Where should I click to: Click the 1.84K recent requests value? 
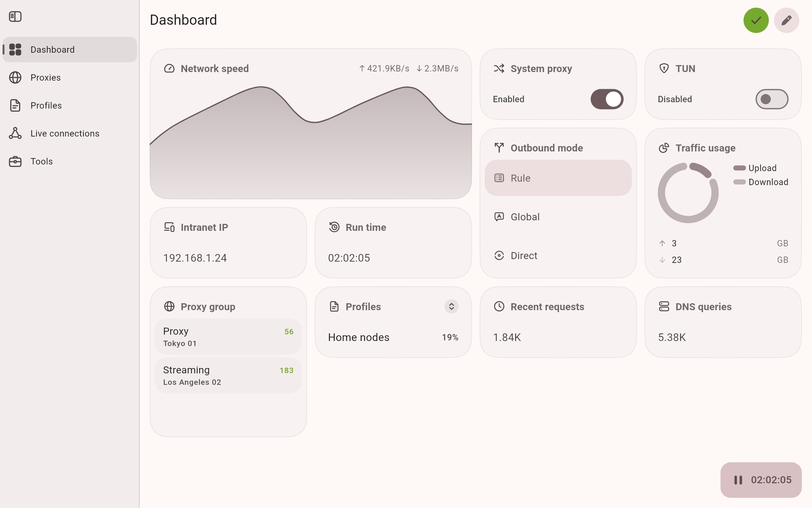click(x=507, y=337)
